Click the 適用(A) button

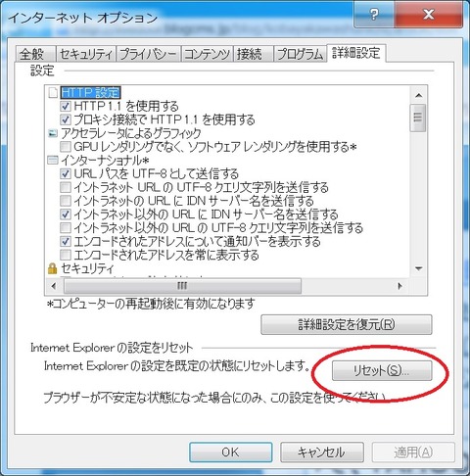(x=413, y=452)
